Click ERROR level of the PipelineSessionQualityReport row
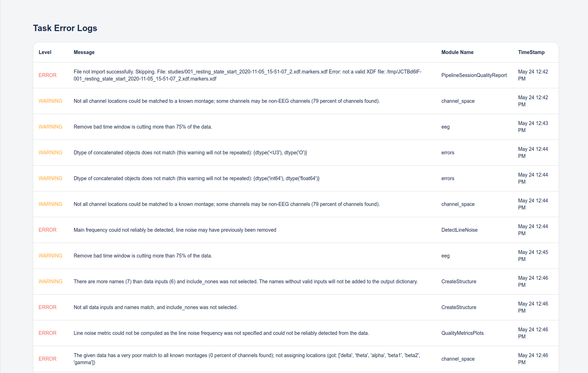Screen dimensions: 588x373 48,75
